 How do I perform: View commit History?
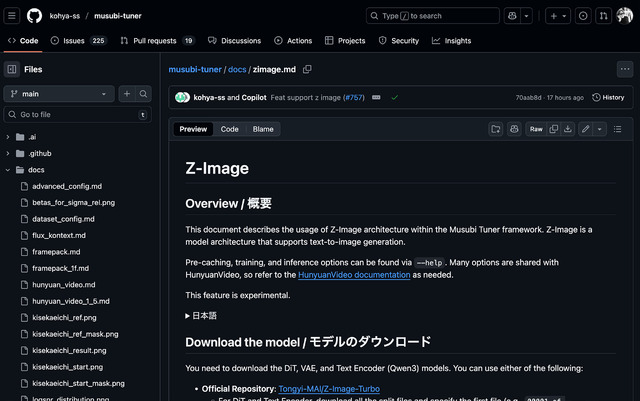pos(608,97)
